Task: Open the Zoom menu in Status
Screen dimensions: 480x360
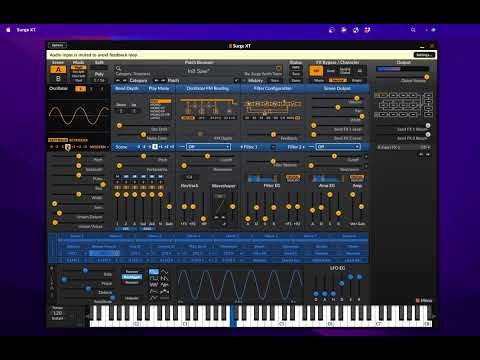Action: (296, 80)
